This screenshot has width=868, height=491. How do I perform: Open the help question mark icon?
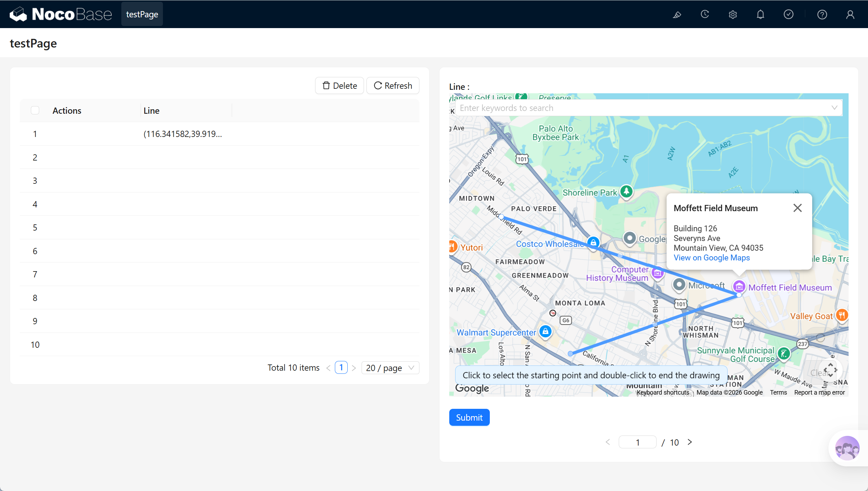point(822,15)
